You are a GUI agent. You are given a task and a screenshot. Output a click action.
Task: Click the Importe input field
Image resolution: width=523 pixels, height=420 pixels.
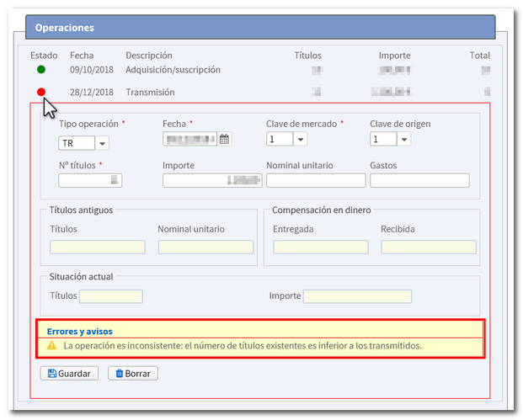(x=212, y=180)
